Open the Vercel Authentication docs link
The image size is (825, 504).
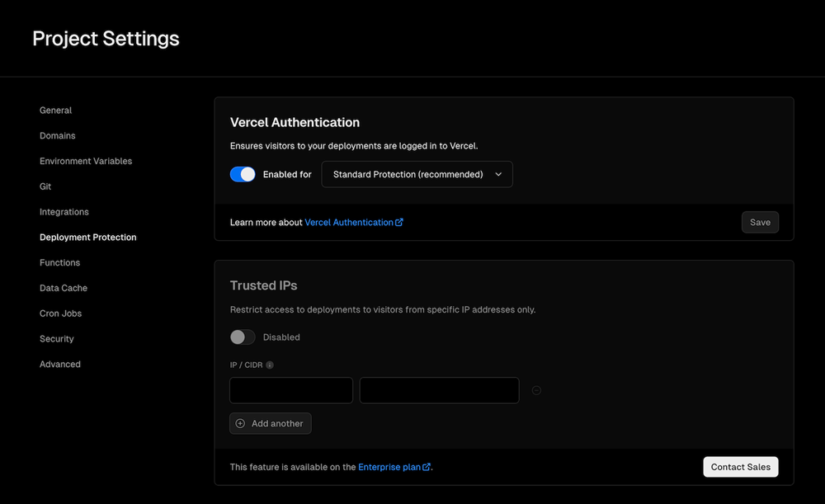(x=354, y=223)
